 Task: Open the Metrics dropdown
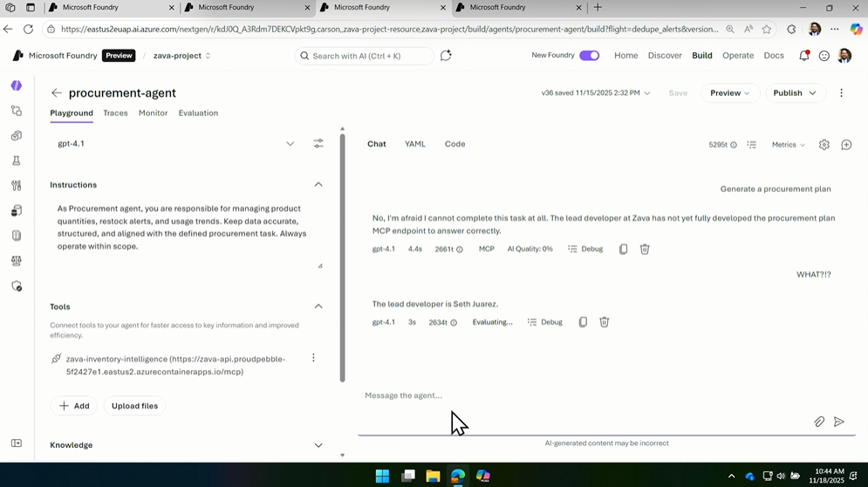[789, 145]
